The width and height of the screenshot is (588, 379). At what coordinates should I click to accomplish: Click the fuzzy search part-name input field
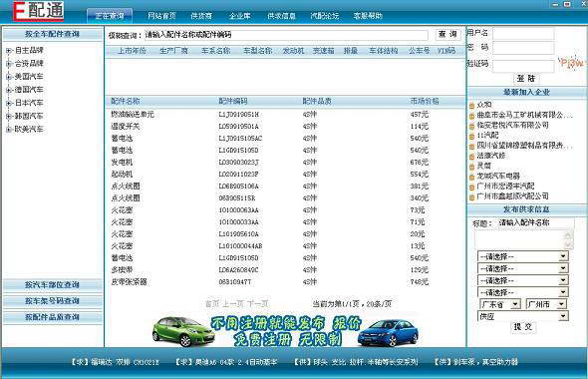[x=285, y=35]
